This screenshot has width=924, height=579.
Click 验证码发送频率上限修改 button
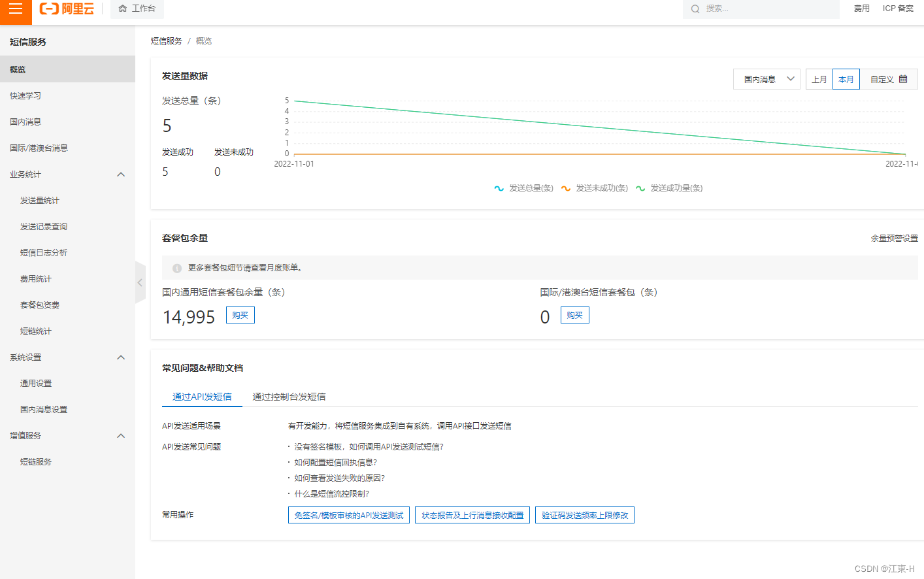coord(585,515)
